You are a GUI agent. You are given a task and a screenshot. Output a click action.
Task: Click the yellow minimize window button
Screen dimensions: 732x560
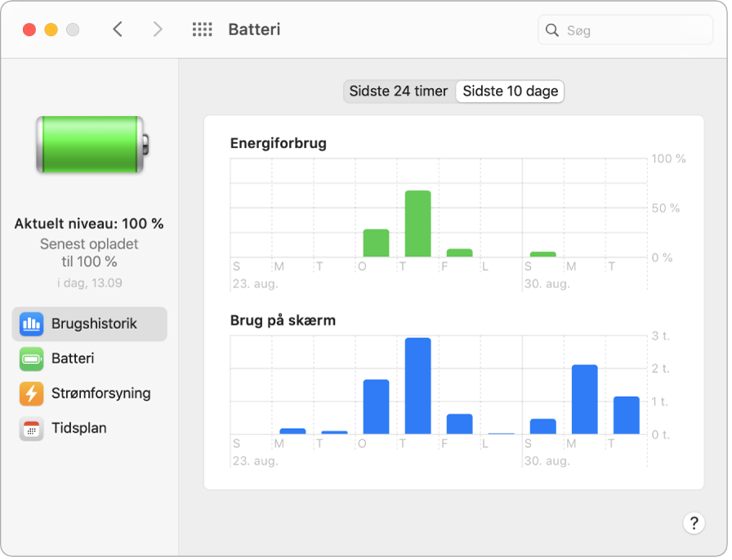pos(51,30)
